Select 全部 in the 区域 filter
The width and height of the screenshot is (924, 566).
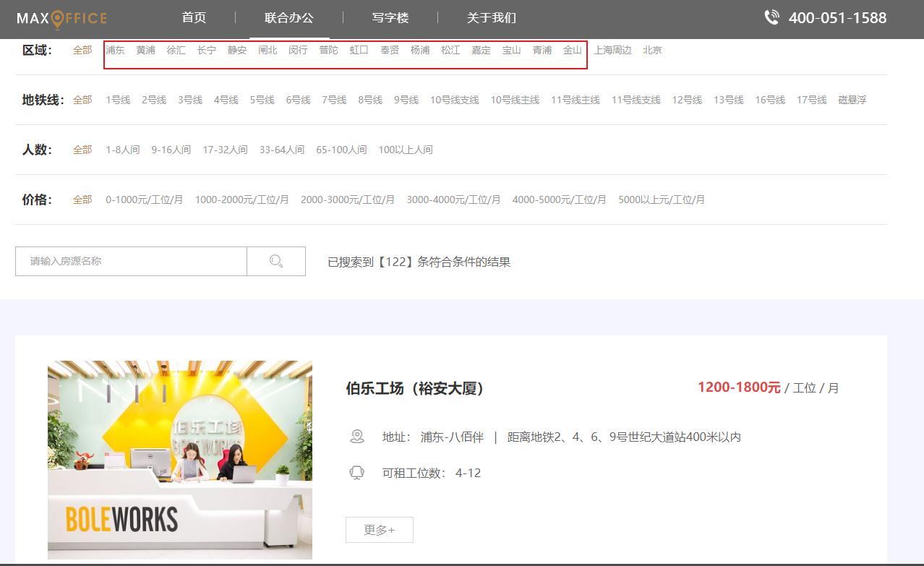[x=82, y=50]
